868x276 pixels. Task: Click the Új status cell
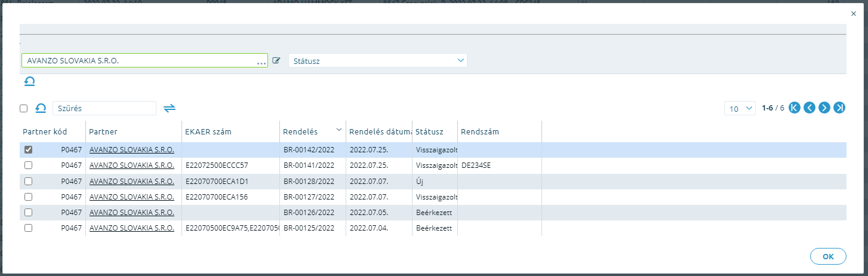(435, 181)
